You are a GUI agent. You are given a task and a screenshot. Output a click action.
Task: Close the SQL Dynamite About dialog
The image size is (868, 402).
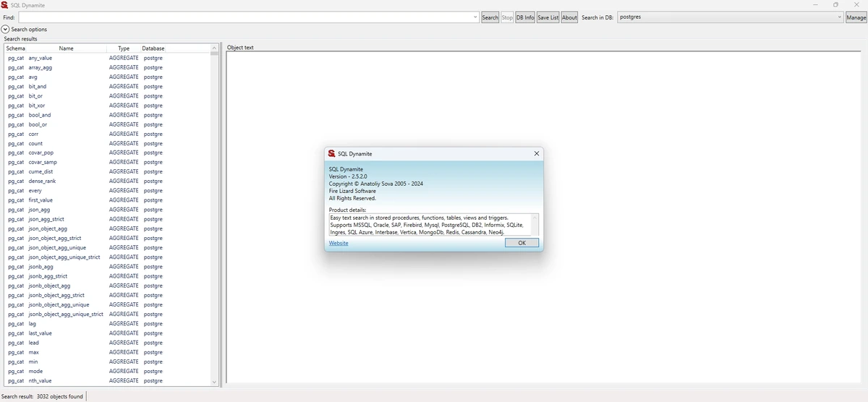coord(536,153)
